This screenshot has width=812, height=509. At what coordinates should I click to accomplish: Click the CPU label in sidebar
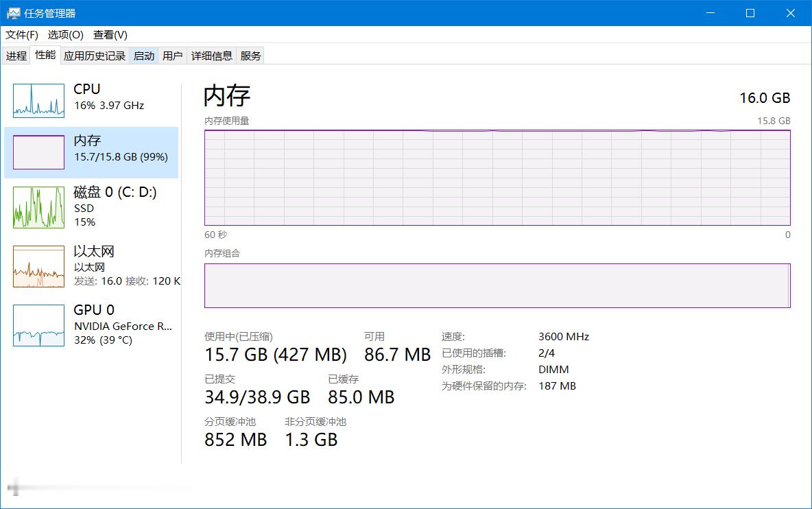tap(87, 89)
